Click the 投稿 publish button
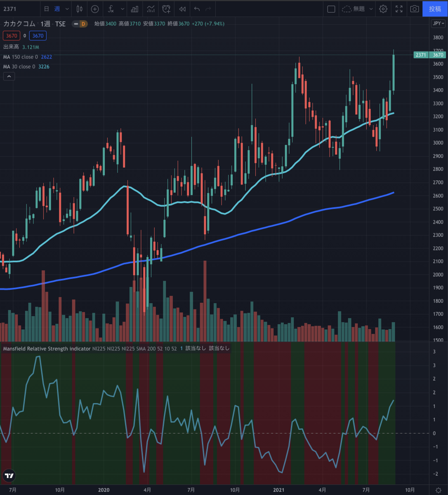The height and width of the screenshot is (495, 448). [x=435, y=9]
